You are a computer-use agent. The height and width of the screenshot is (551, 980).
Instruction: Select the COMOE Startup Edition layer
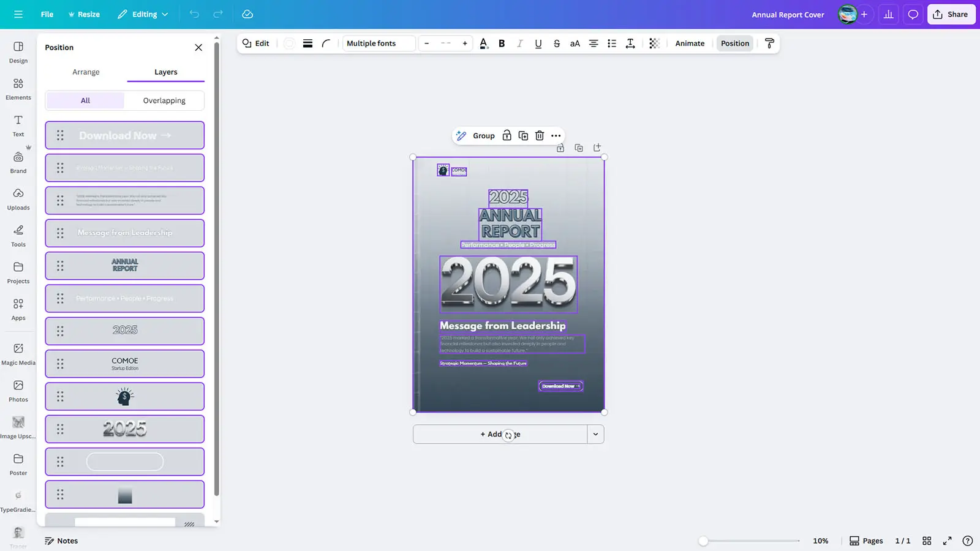pos(125,364)
